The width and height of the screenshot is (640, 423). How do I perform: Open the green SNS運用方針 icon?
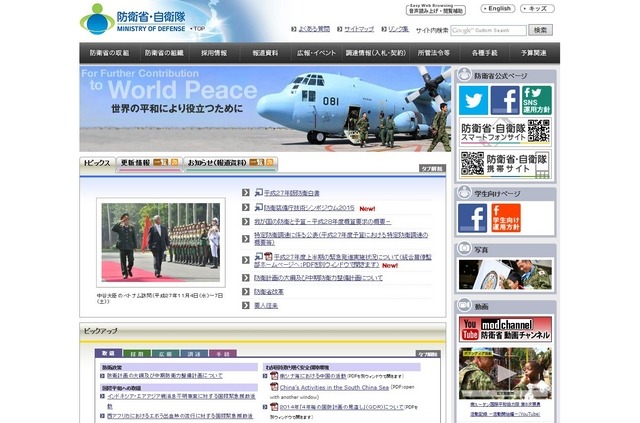point(537,100)
